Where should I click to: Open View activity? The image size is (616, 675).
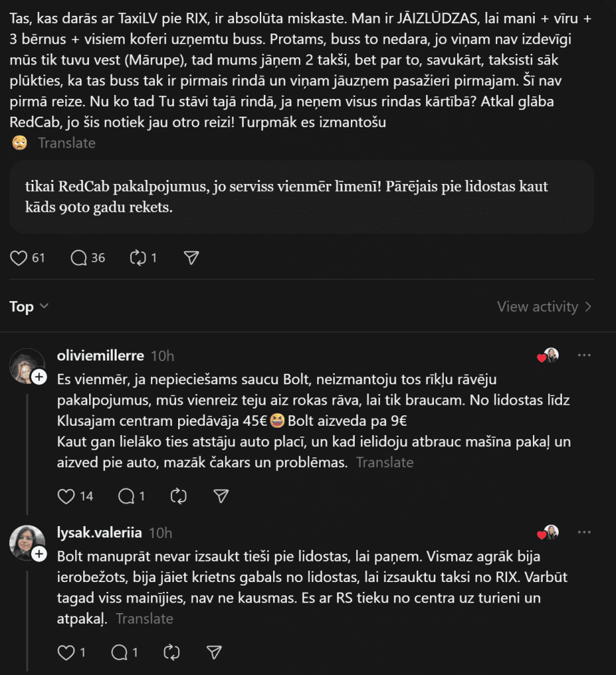click(x=544, y=307)
